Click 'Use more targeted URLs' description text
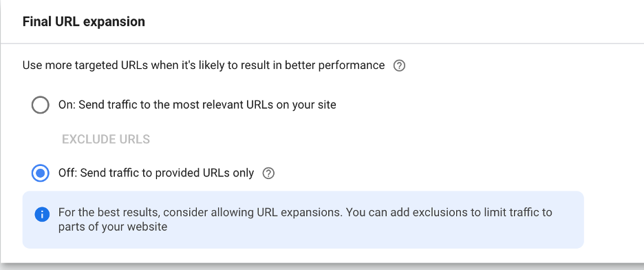 pos(203,65)
